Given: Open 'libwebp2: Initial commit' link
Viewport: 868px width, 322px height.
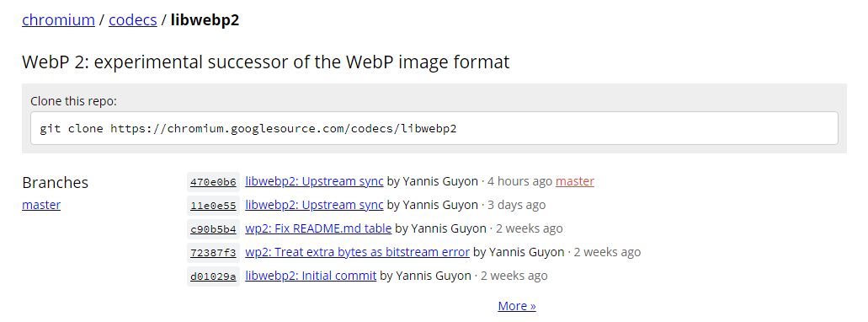Looking at the screenshot, I should [x=311, y=276].
